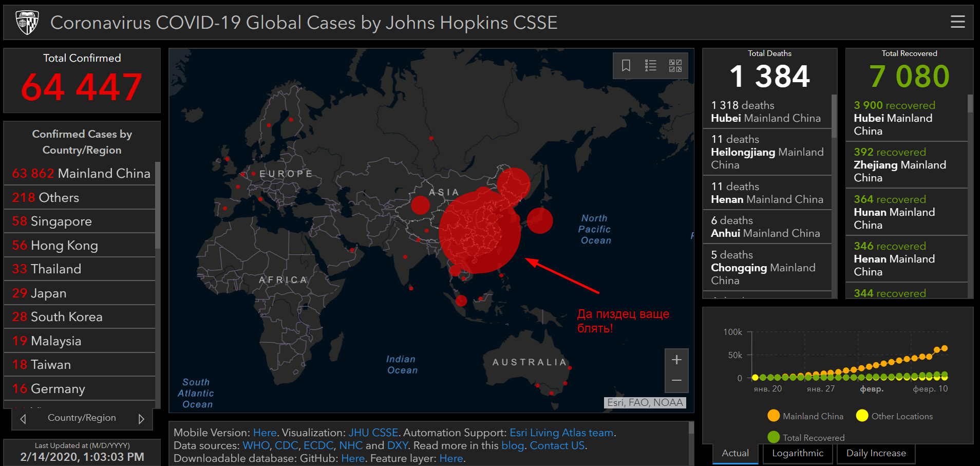The height and width of the screenshot is (466, 980).
Task: Select 11 deaths Henan entry
Action: coord(767,193)
